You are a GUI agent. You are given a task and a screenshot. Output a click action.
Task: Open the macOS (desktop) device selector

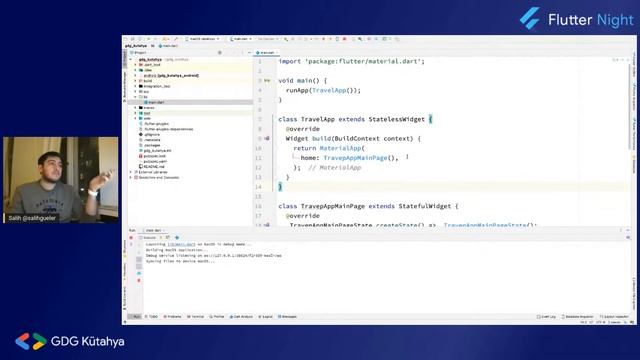tap(202, 39)
